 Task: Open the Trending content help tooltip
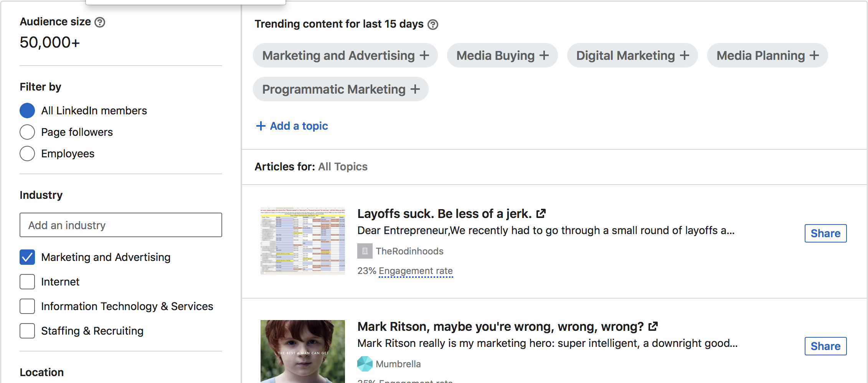pos(433,24)
